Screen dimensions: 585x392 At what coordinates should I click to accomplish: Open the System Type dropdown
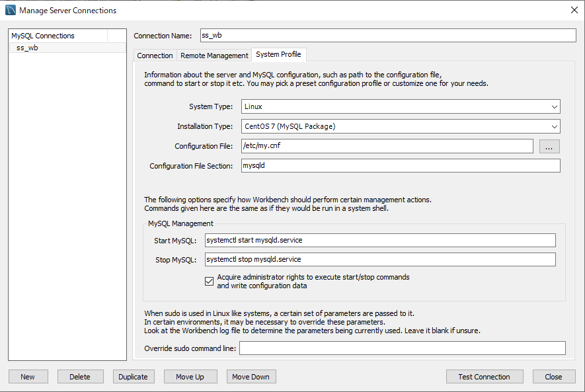pyautogui.click(x=401, y=106)
